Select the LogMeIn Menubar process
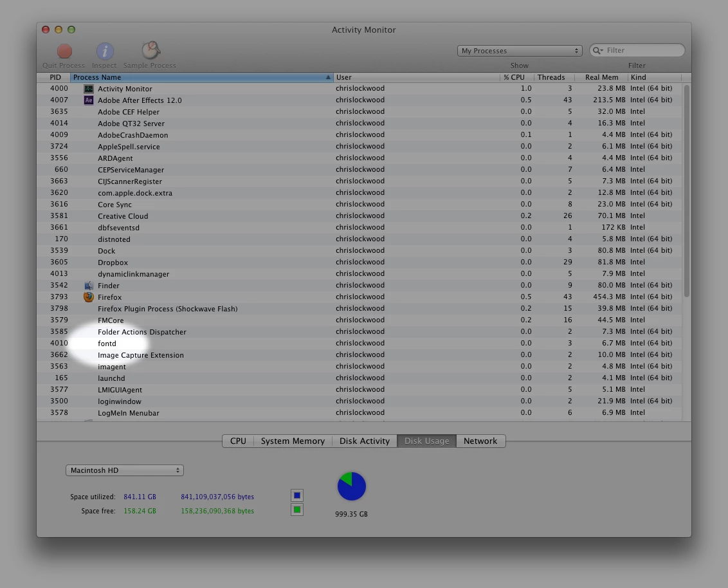 click(359, 413)
